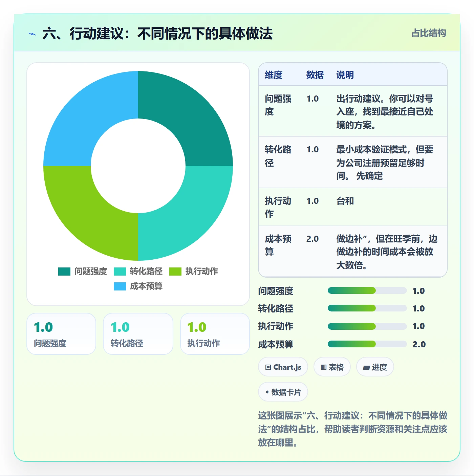Toggle the 转化路径 legend item
474x476 pixels.
tap(138, 271)
